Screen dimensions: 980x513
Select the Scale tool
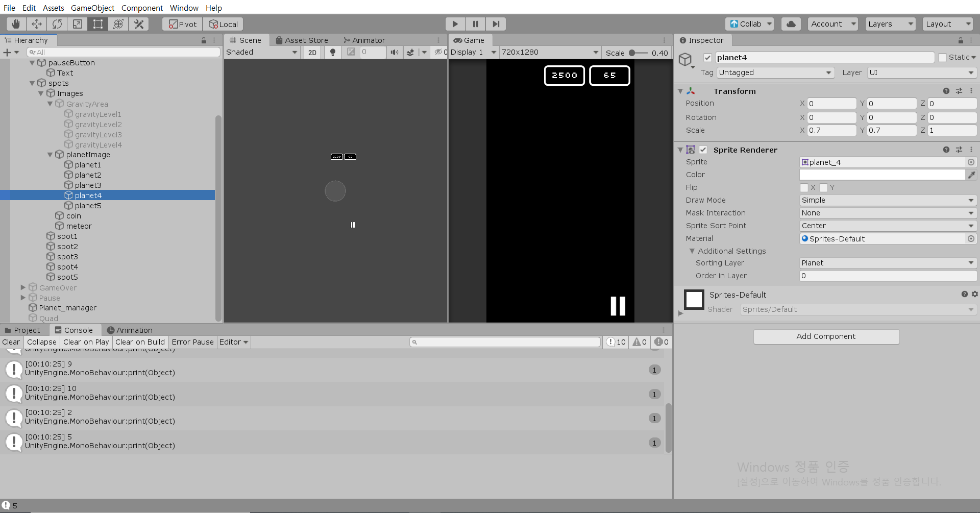coord(78,24)
